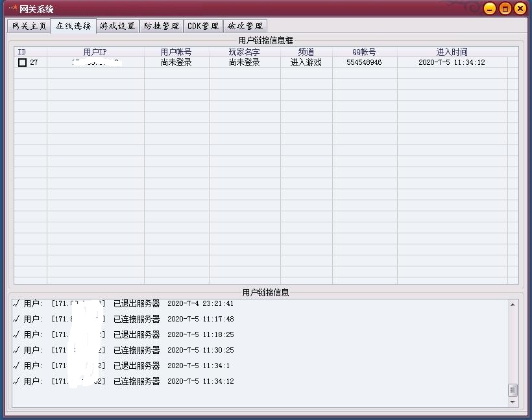The width and height of the screenshot is (532, 420).
Task: Click the QQ帐号 column header
Action: coord(365,52)
